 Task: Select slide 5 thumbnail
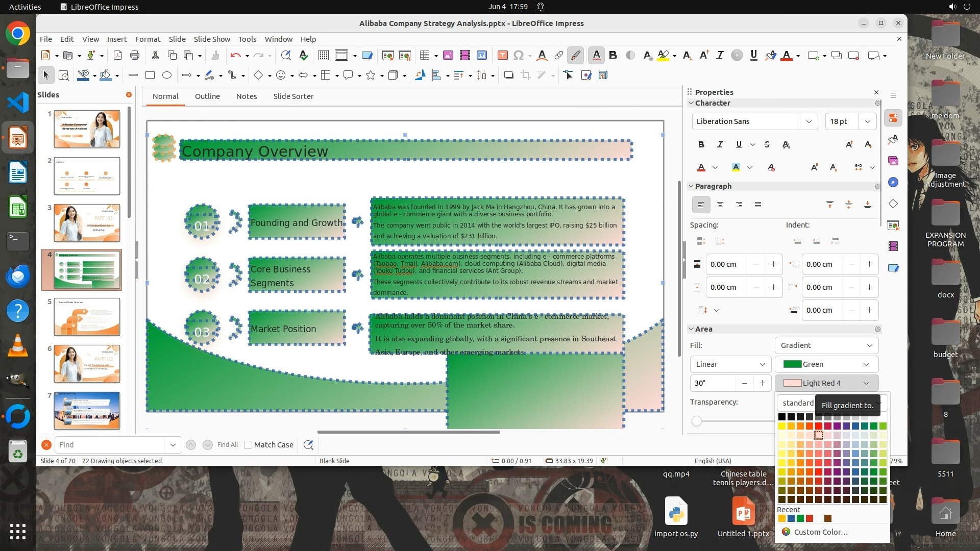point(87,317)
